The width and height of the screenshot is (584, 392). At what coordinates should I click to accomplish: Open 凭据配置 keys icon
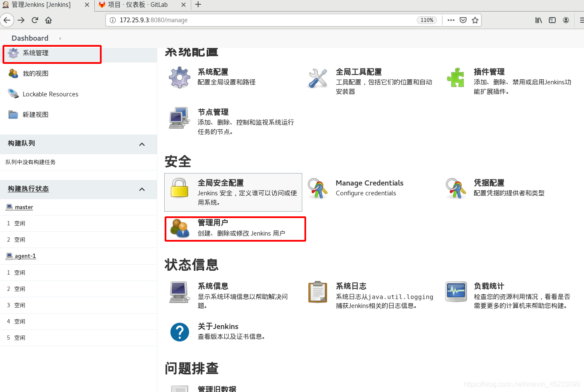click(x=455, y=189)
